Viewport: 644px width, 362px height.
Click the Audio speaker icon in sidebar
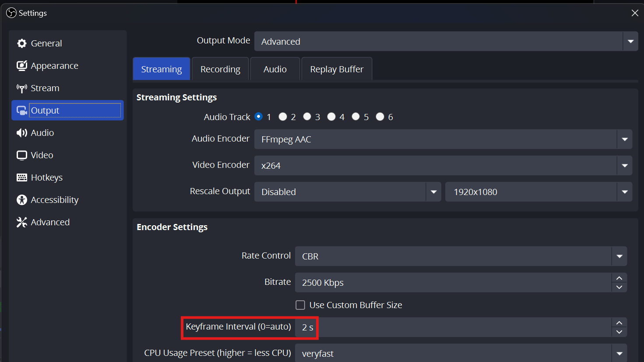click(x=21, y=132)
